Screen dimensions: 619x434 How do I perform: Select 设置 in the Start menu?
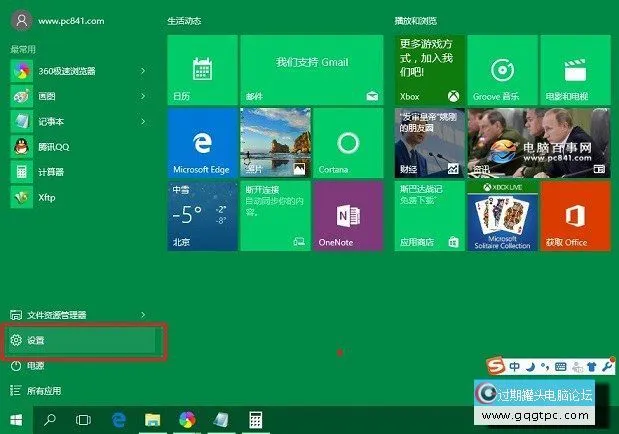pyautogui.click(x=80, y=341)
